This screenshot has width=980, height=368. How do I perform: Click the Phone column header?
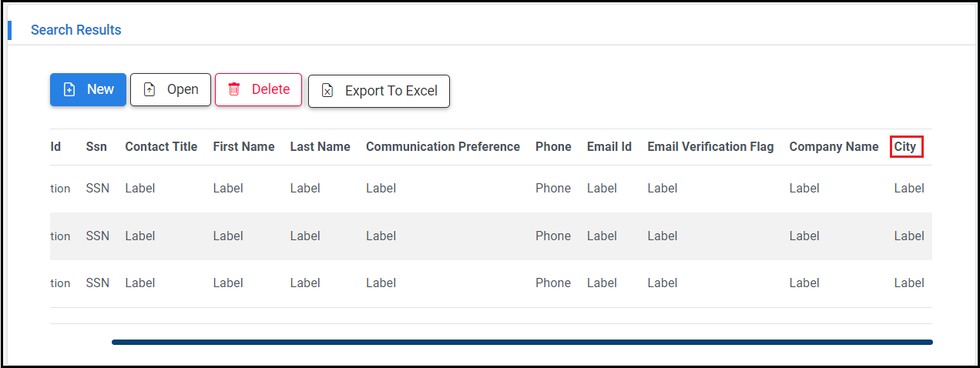coord(553,146)
